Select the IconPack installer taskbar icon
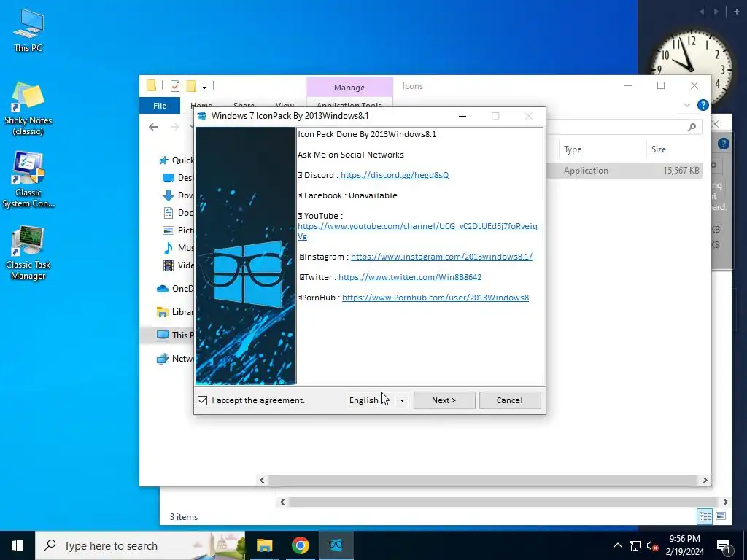 click(x=336, y=545)
